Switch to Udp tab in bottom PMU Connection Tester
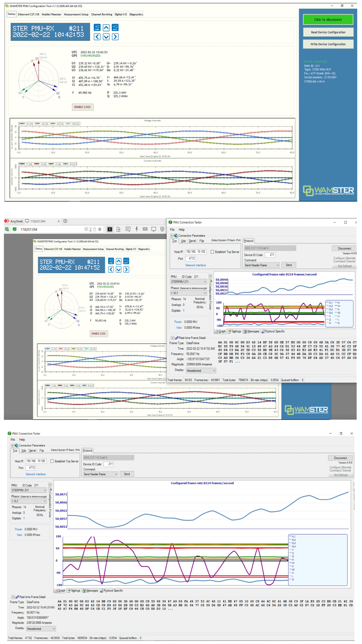The height and width of the screenshot is (644, 362). tap(24, 451)
